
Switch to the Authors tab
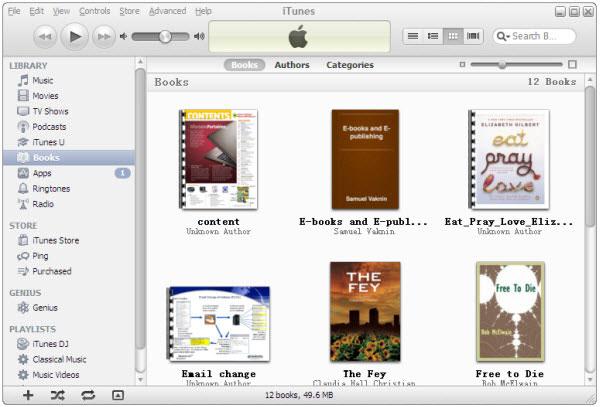pos(292,65)
